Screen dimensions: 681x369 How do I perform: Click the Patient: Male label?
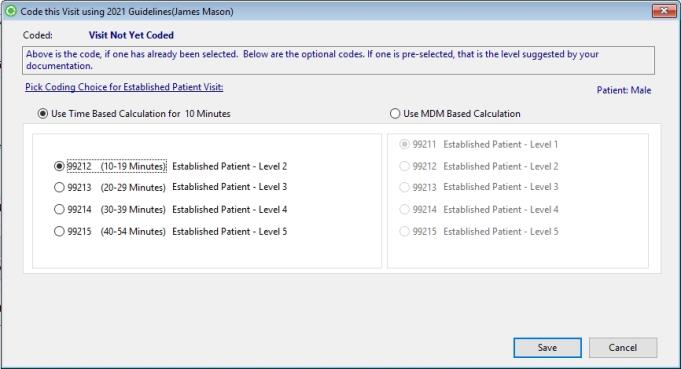pos(624,90)
